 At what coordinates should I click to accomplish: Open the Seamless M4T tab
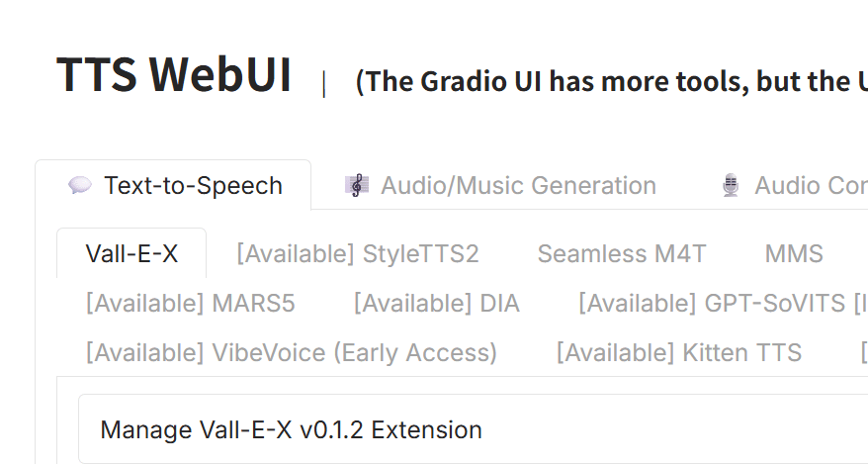(x=622, y=253)
